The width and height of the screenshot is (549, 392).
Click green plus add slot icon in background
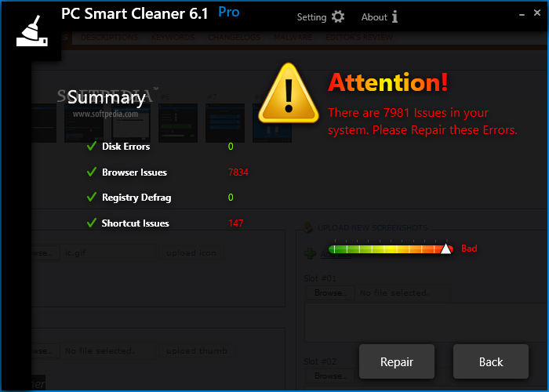[310, 253]
